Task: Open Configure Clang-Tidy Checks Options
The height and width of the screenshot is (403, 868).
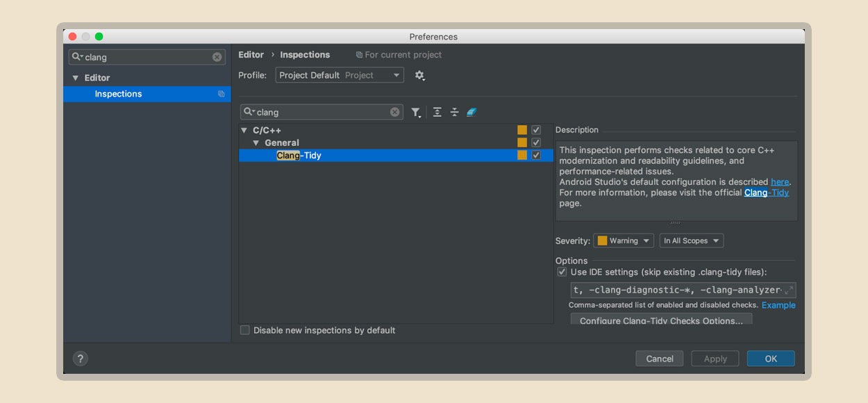Action: (661, 320)
